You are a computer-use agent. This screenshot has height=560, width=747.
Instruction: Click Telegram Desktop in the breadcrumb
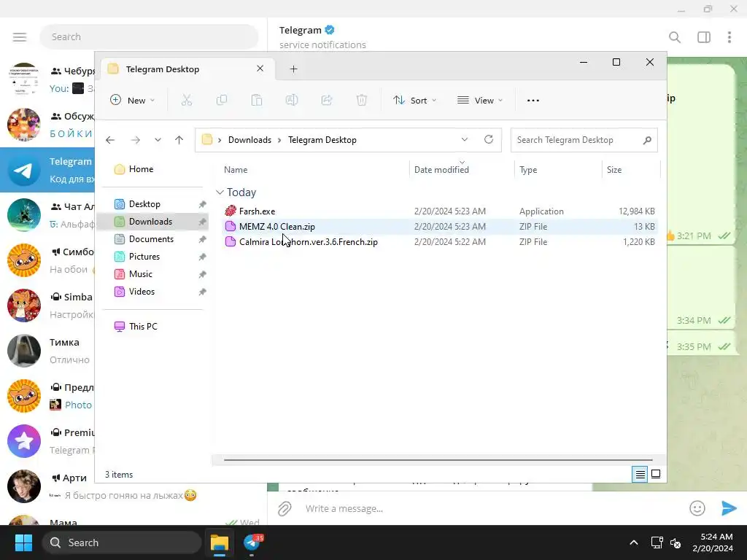point(322,140)
